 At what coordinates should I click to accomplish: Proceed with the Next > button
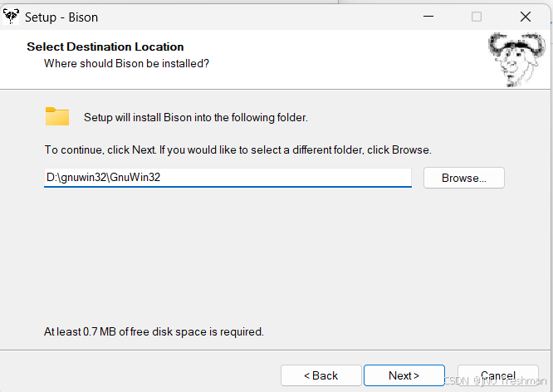click(404, 375)
